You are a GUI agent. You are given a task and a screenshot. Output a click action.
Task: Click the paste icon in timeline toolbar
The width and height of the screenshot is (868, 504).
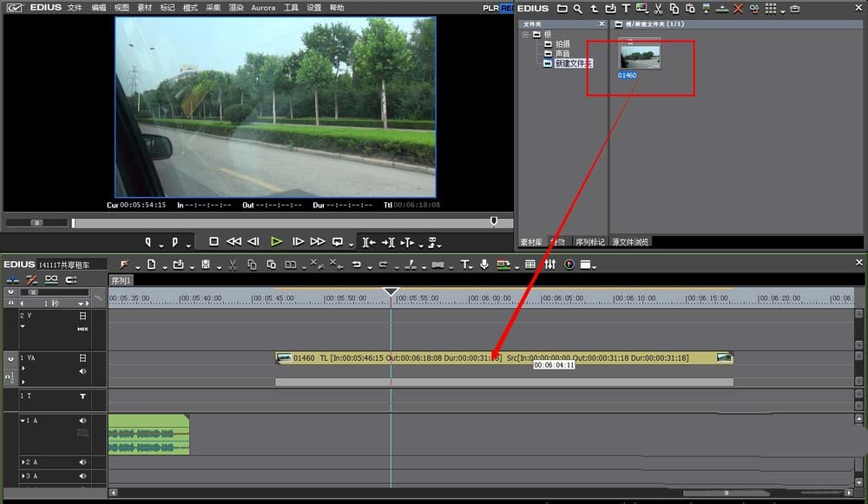coord(271,265)
